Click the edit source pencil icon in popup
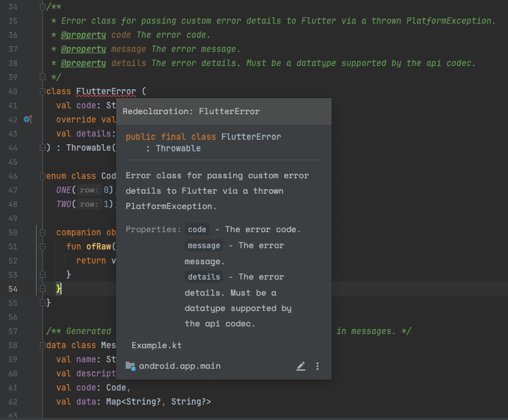The height and width of the screenshot is (420, 508). tap(301, 366)
